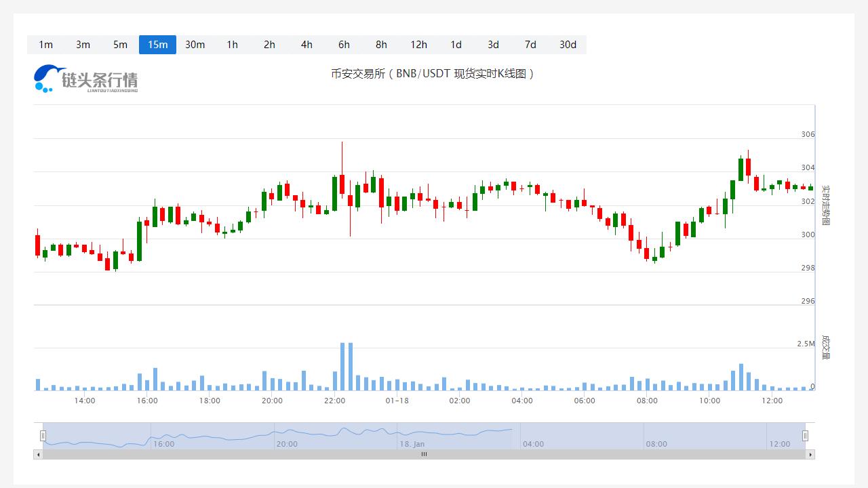Switch to 3m interval

coord(83,45)
